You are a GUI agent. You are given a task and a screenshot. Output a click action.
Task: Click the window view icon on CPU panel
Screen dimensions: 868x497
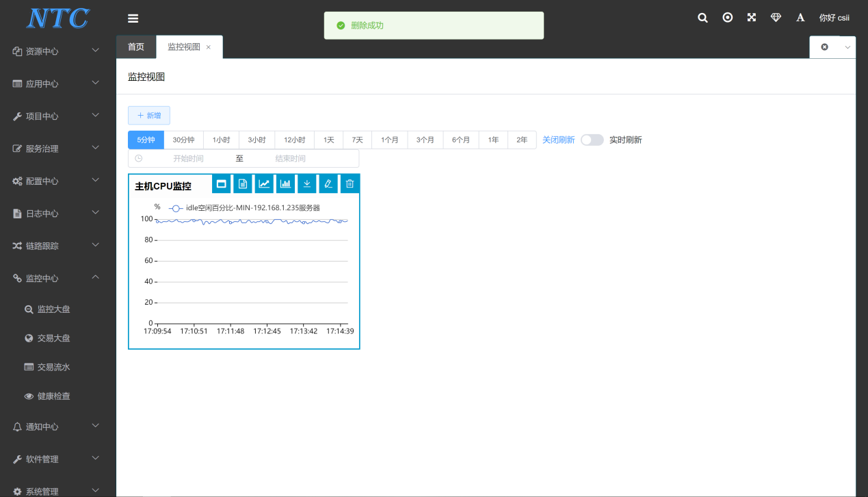coord(222,183)
